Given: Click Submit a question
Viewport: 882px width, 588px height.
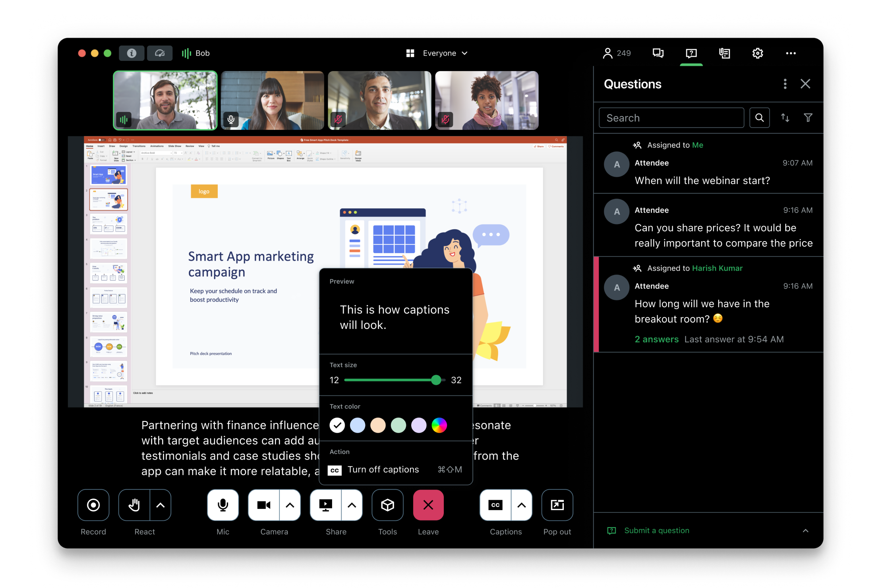Looking at the screenshot, I should (656, 530).
